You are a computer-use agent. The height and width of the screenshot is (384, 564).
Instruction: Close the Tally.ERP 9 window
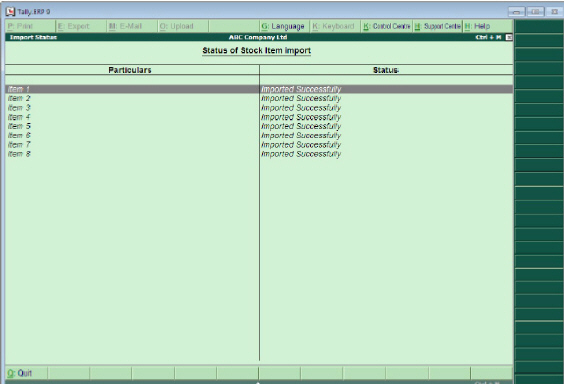tap(555, 12)
